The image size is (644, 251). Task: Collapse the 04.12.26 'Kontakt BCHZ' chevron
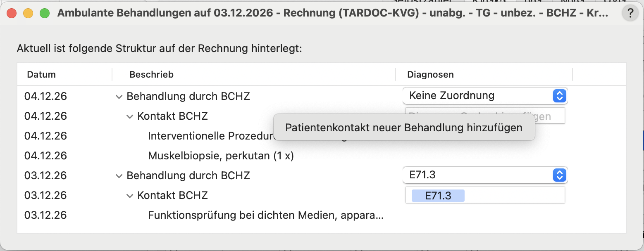(x=130, y=116)
